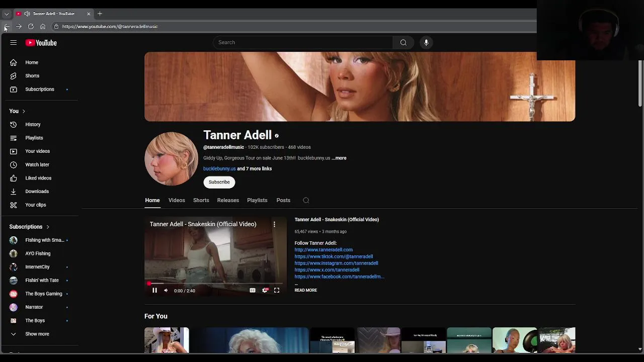Screen dimensions: 644x362
Task: Click the search magnifier button
Action: [404, 42]
